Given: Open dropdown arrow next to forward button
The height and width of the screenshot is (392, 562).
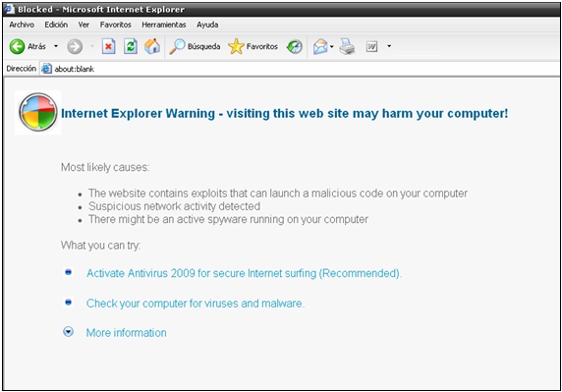Looking at the screenshot, I should (x=92, y=46).
